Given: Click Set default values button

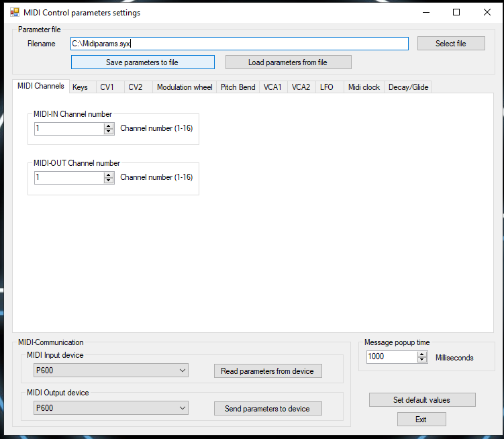Looking at the screenshot, I should click(422, 400).
